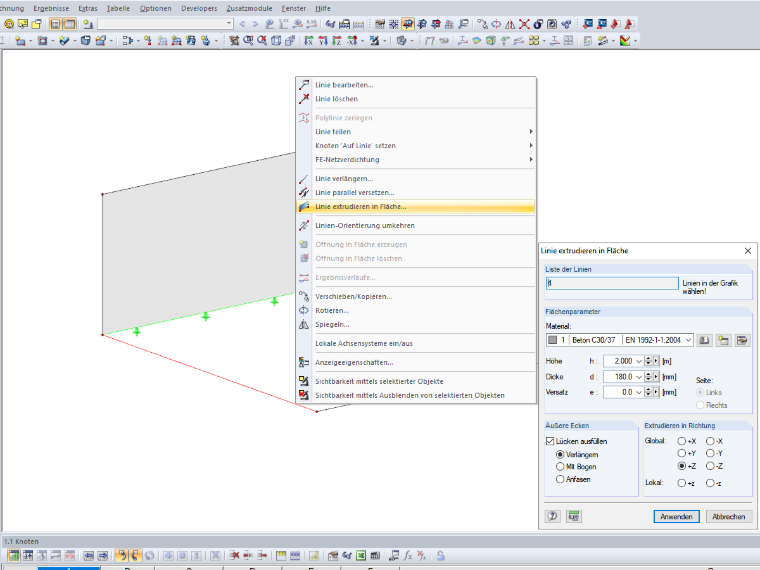Open dialog help question mark button

[553, 516]
